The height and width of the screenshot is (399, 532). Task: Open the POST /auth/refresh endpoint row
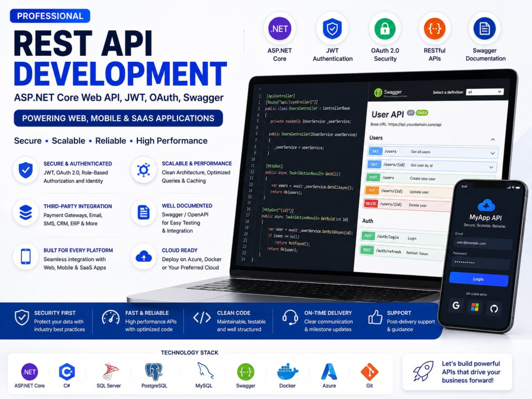pos(402,252)
